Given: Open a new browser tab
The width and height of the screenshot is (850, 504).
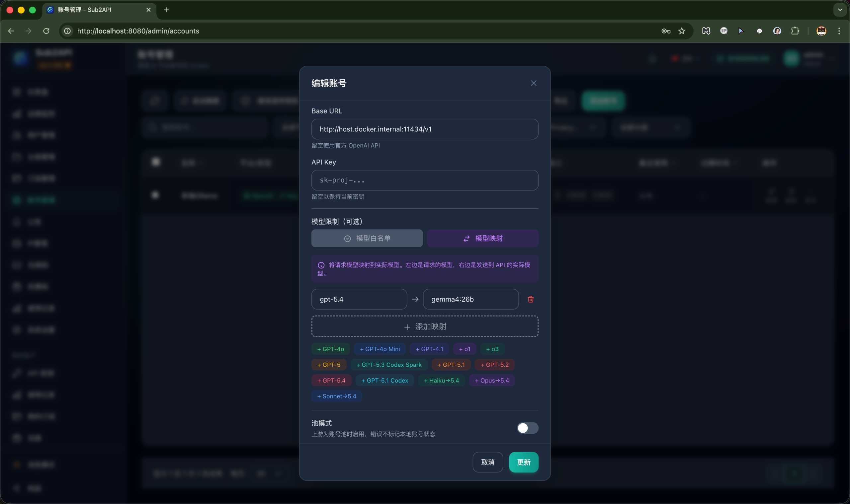Looking at the screenshot, I should point(166,10).
